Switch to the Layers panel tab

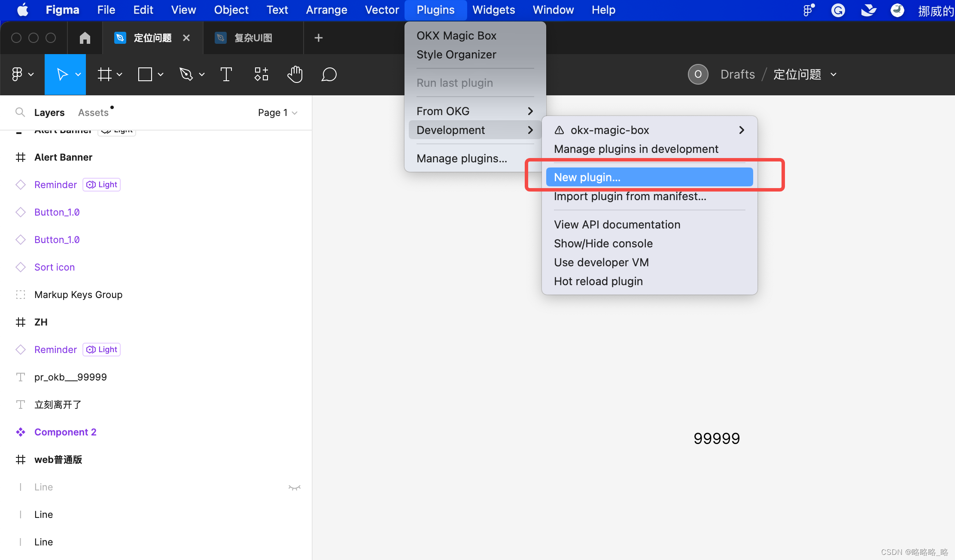[49, 113]
